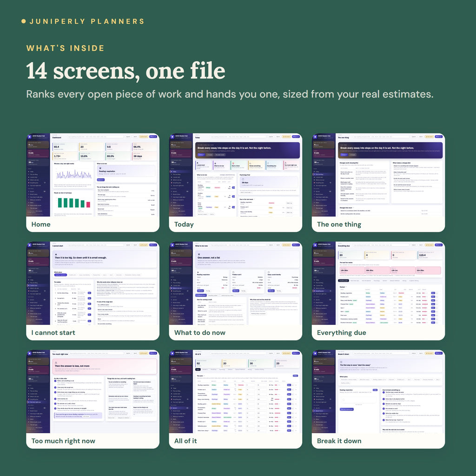Click the 'Today' caption text
The height and width of the screenshot is (476, 476).
(184, 225)
